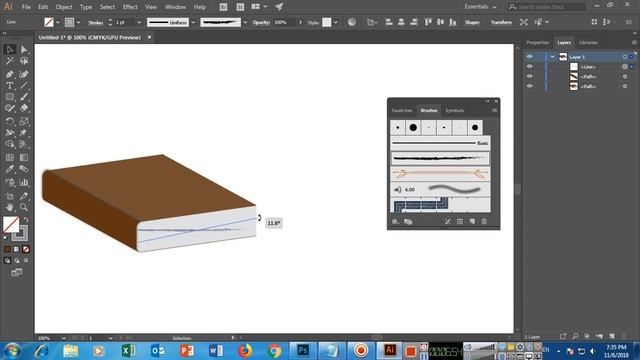Switch to the Symbols tab
This screenshot has height=360, width=640.
[x=454, y=111]
